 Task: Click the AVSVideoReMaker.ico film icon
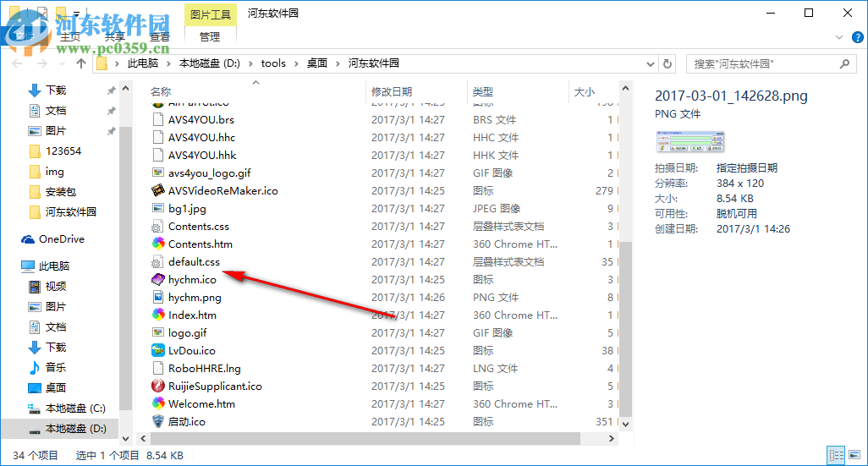coord(157,190)
